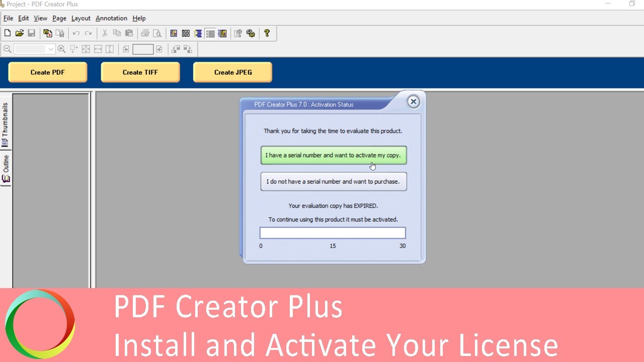Switch to the Outline side tab
The width and height of the screenshot is (644, 362).
[x=6, y=168]
